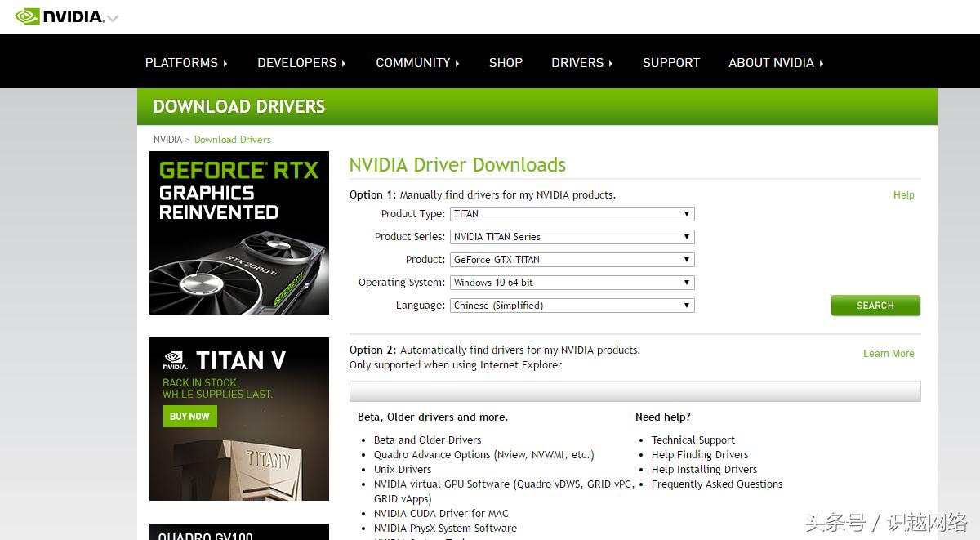Click the Learn More link
The image size is (980, 540).
coord(889,354)
